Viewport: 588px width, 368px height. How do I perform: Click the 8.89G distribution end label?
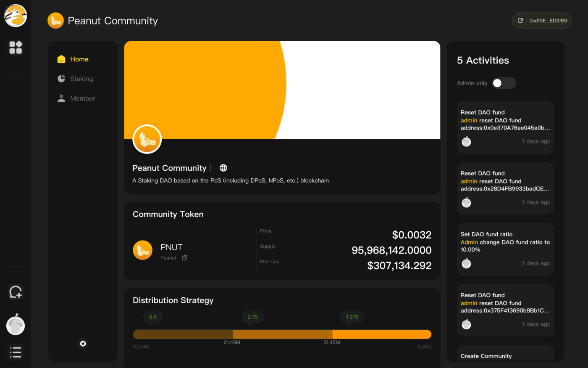click(x=425, y=347)
